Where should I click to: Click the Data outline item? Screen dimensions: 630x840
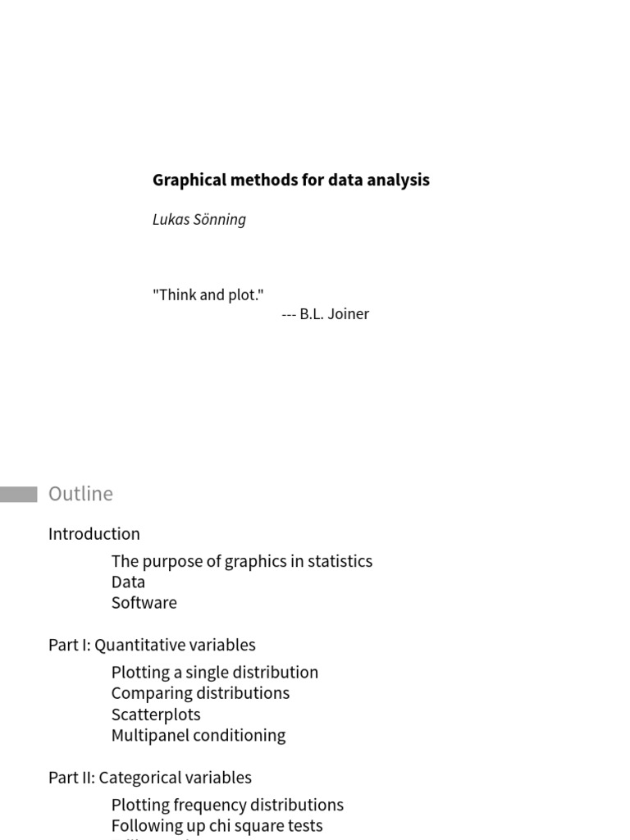click(x=128, y=582)
